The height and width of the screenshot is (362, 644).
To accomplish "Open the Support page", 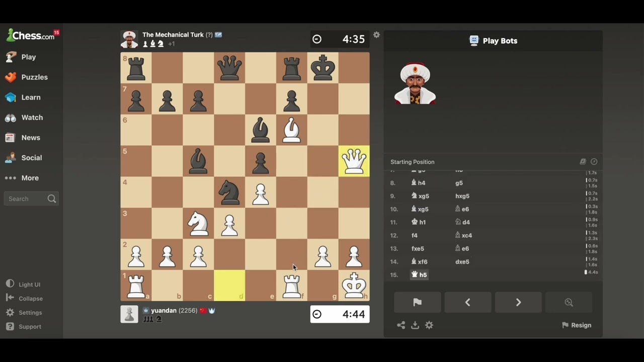I will click(x=24, y=327).
